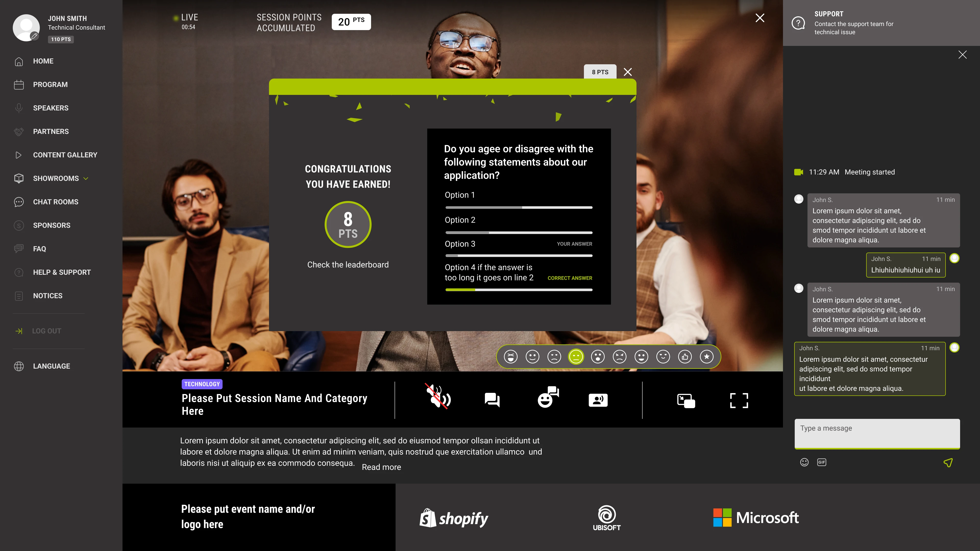Close the poll results popup
This screenshot has height=551, width=980.
point(628,72)
